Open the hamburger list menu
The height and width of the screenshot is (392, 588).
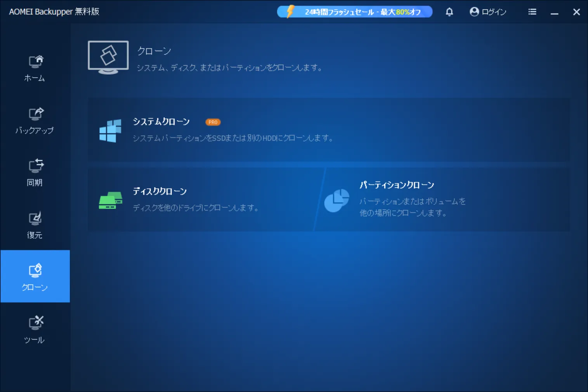(x=532, y=12)
